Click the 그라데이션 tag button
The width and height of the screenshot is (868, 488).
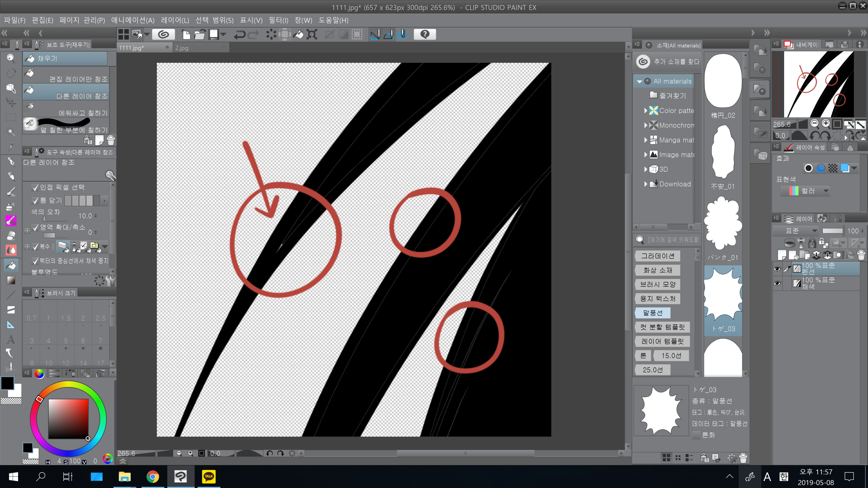click(657, 256)
